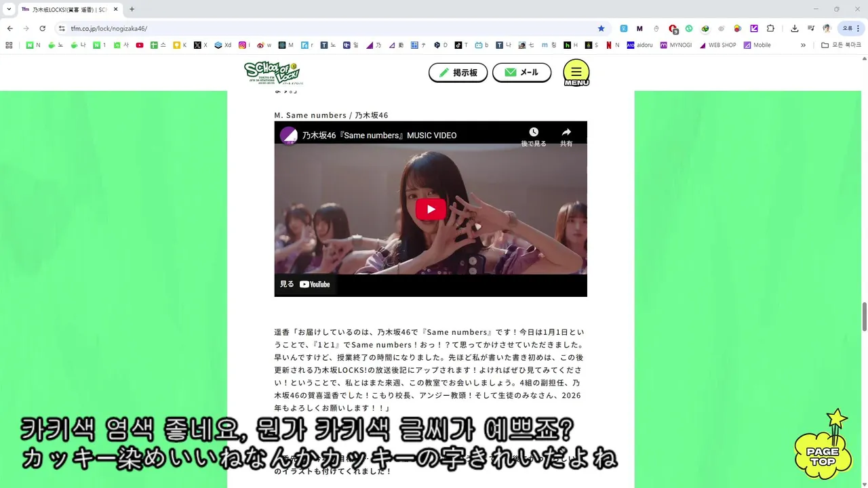Select the 乃木坂LOCKS! browser tab
This screenshot has height=488, width=868.
[x=69, y=9]
